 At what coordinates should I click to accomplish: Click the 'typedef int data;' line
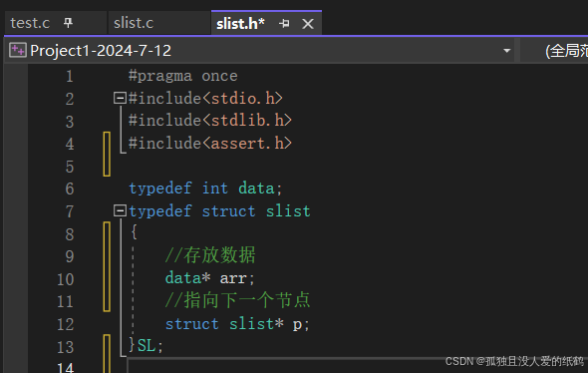pyautogui.click(x=205, y=188)
